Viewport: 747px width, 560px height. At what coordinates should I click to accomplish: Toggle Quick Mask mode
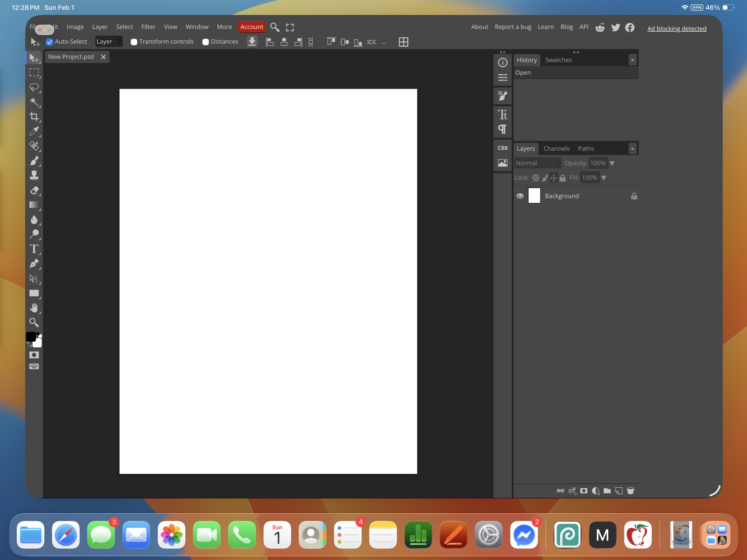click(x=34, y=355)
